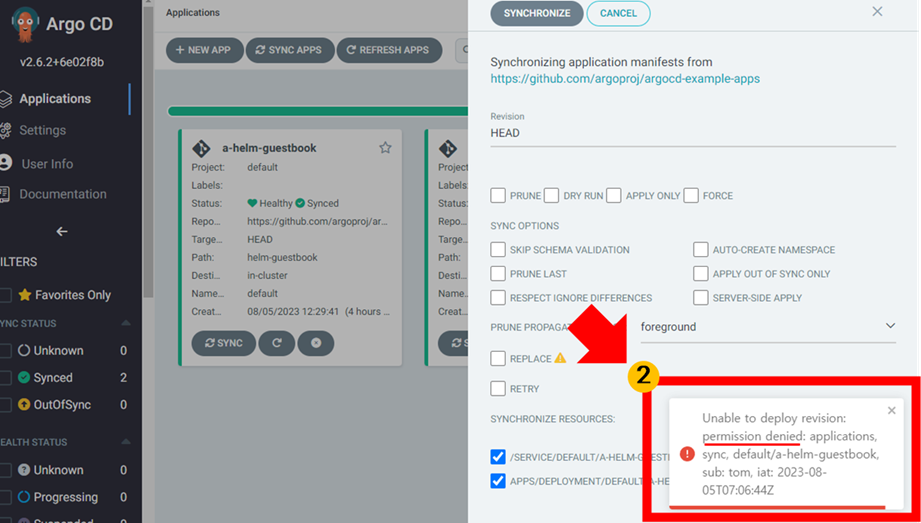Image resolution: width=921 pixels, height=523 pixels.
Task: Enable the Prune Last option
Action: pyautogui.click(x=498, y=274)
